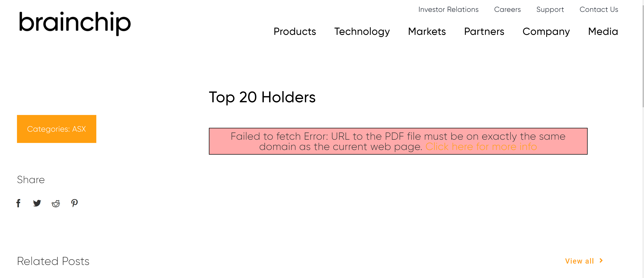Screen dimensions: 644x278
Task: Visit the Support page
Action: (x=550, y=9)
